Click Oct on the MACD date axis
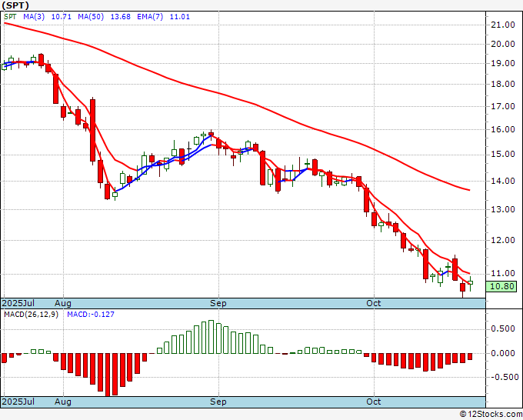 (374, 402)
